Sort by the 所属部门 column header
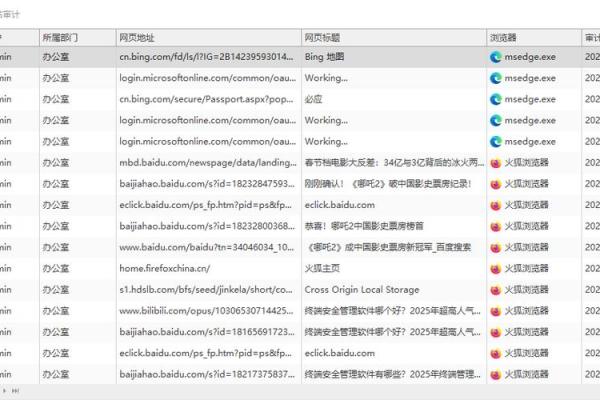This screenshot has height=400, width=600. (x=78, y=38)
